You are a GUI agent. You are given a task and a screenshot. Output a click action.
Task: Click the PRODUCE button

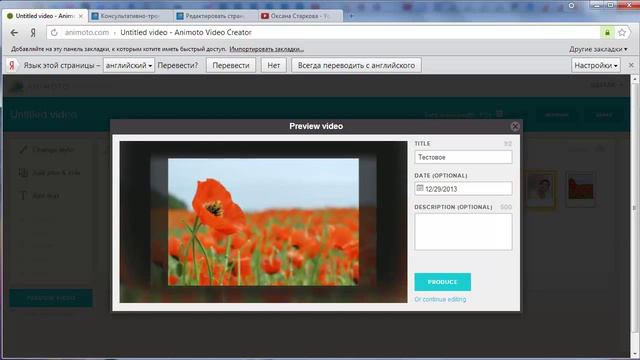[x=442, y=282]
